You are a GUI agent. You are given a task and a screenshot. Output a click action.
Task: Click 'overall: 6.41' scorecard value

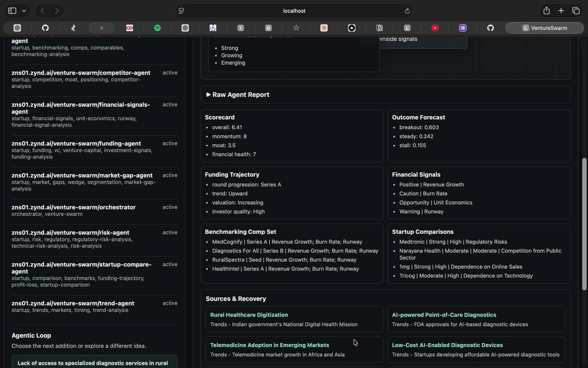pyautogui.click(x=227, y=128)
